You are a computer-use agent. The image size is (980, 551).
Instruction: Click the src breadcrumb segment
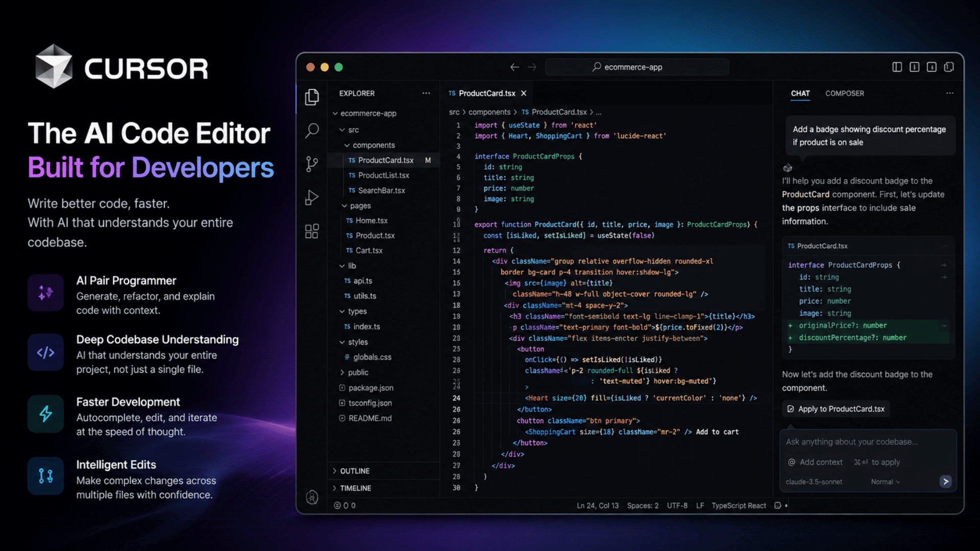pyautogui.click(x=454, y=112)
